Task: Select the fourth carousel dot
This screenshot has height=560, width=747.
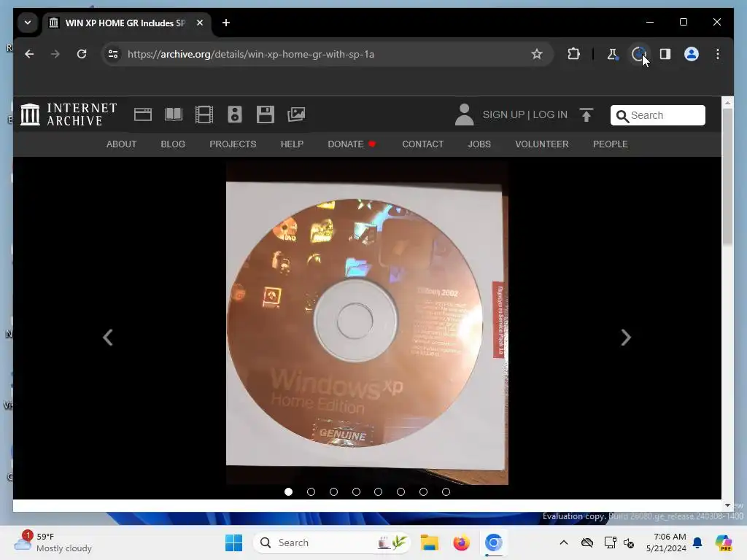Action: 356,492
